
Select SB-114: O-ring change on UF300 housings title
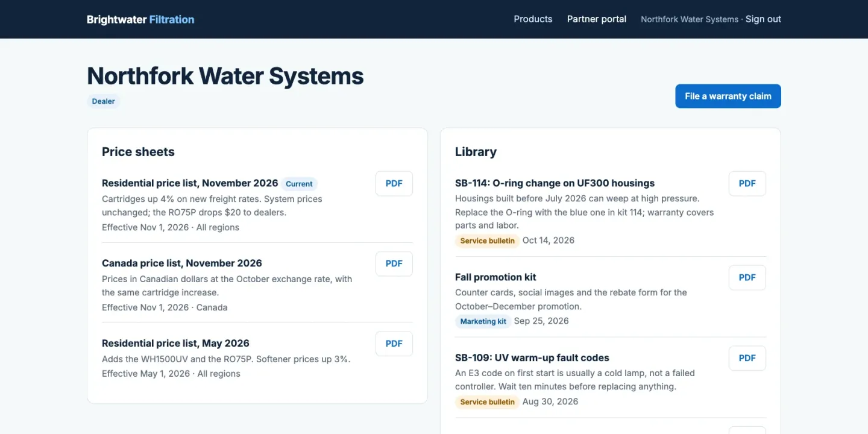point(555,183)
